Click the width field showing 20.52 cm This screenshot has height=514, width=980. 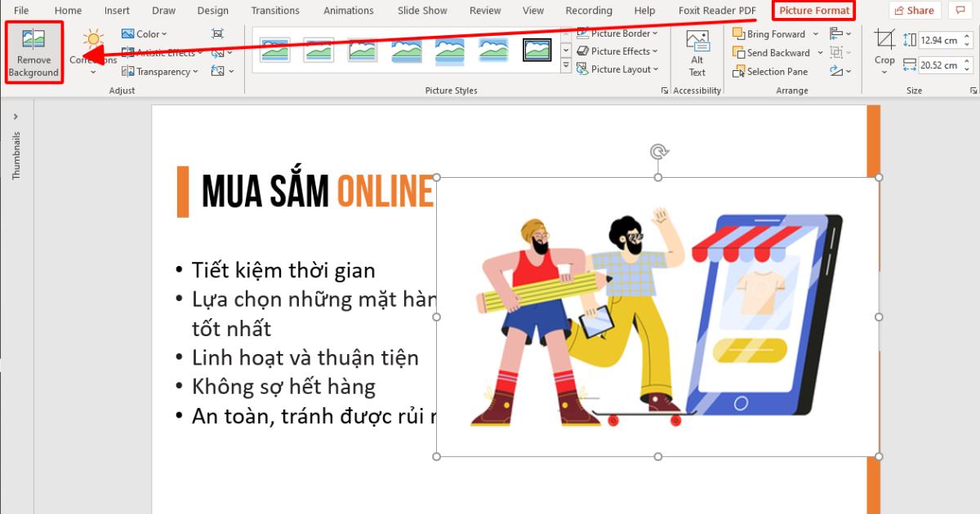click(938, 65)
